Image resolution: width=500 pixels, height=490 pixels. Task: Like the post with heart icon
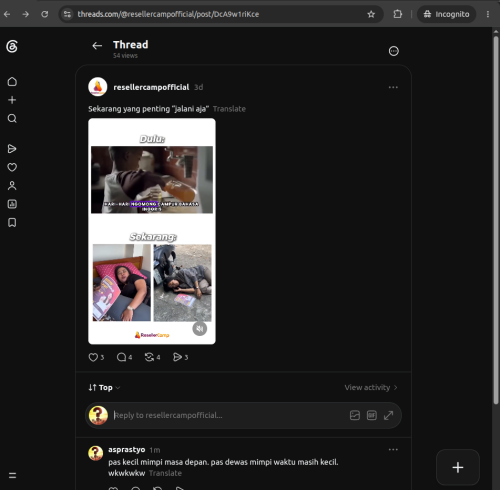[x=93, y=357]
